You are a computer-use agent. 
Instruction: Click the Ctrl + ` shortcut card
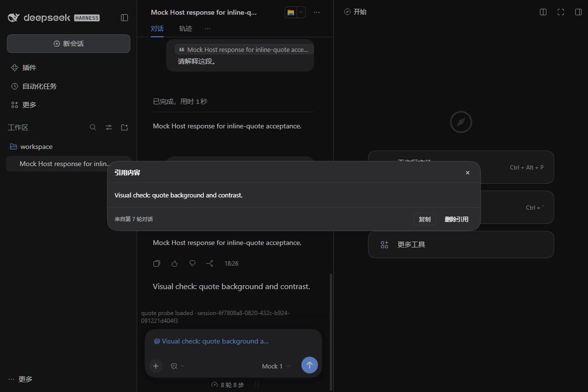(x=517, y=207)
